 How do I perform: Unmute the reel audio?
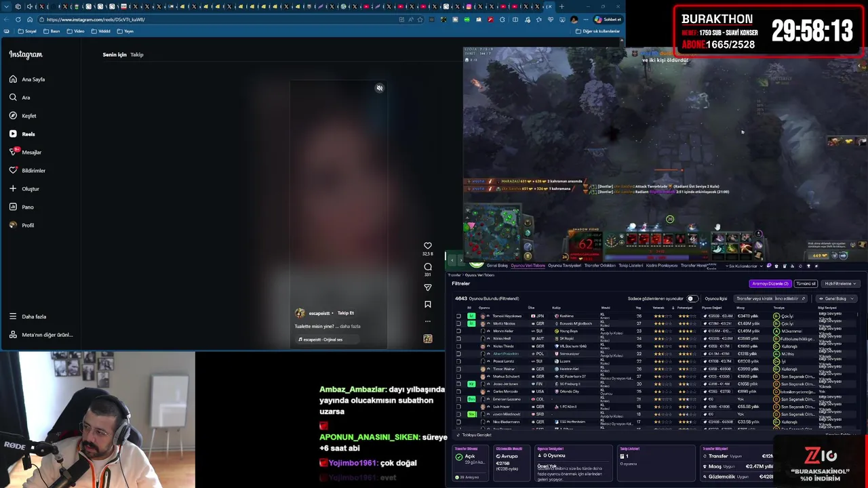click(380, 88)
